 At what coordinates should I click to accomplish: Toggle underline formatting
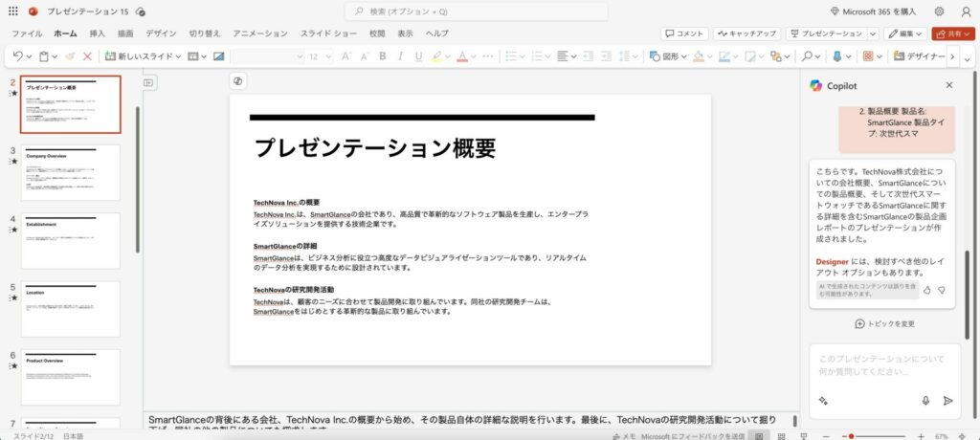tap(419, 56)
